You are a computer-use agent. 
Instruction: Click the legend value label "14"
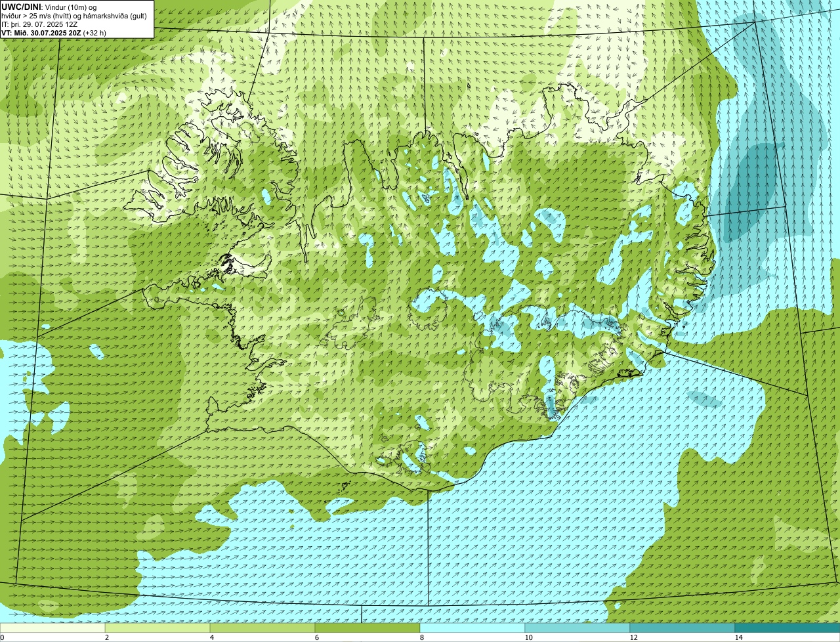click(x=738, y=637)
